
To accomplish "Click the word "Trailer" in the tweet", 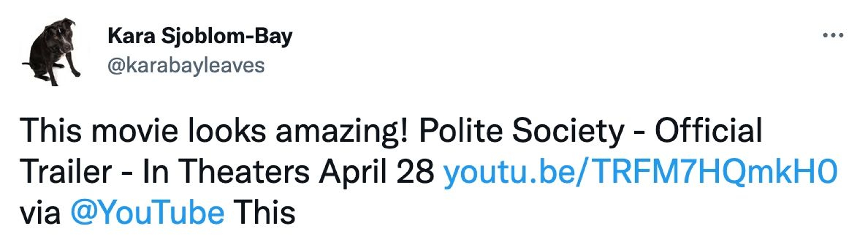I will 66,172.
